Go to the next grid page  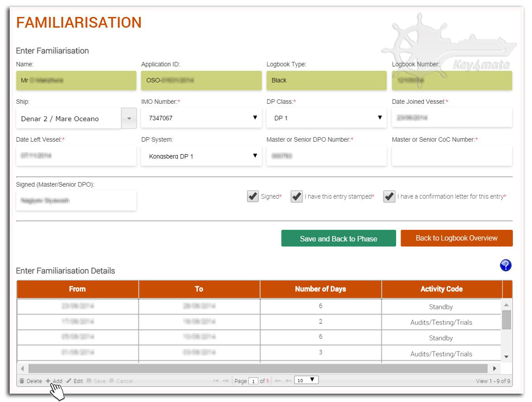278,381
